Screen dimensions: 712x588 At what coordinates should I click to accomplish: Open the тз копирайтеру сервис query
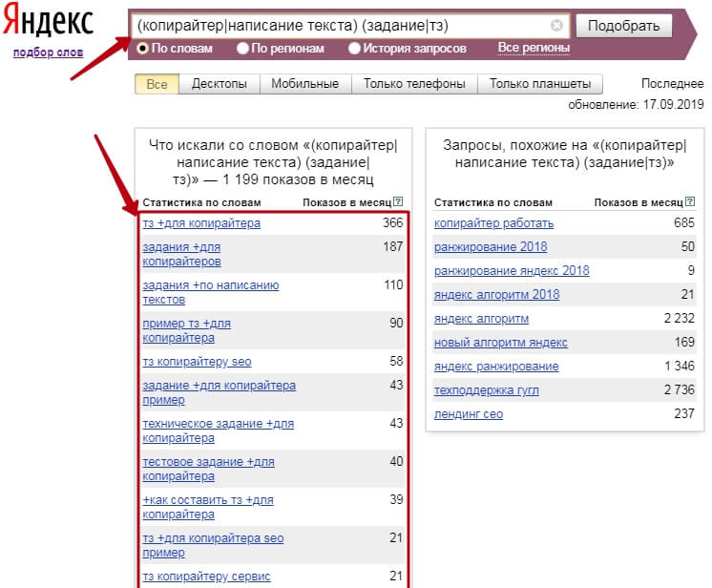coord(206,577)
